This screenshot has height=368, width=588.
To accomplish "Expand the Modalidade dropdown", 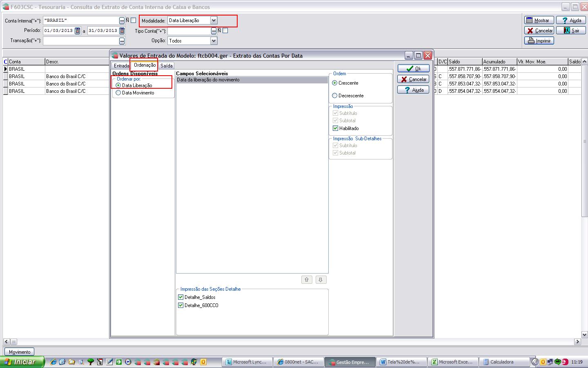I will pos(214,20).
